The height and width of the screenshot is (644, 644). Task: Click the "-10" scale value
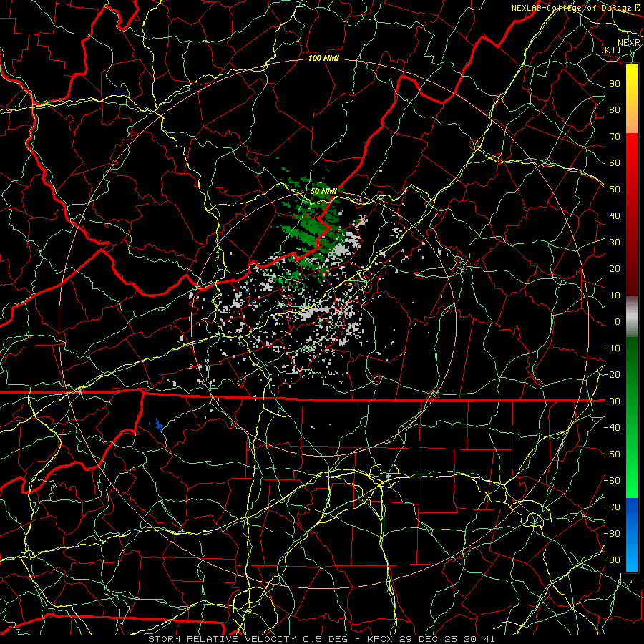pos(612,348)
